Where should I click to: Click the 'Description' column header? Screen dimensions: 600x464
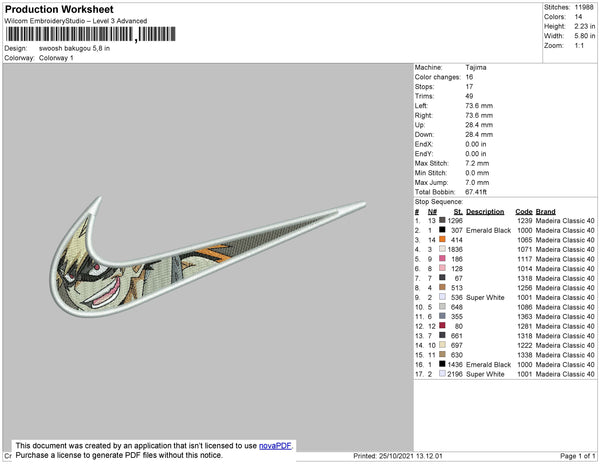click(485, 212)
